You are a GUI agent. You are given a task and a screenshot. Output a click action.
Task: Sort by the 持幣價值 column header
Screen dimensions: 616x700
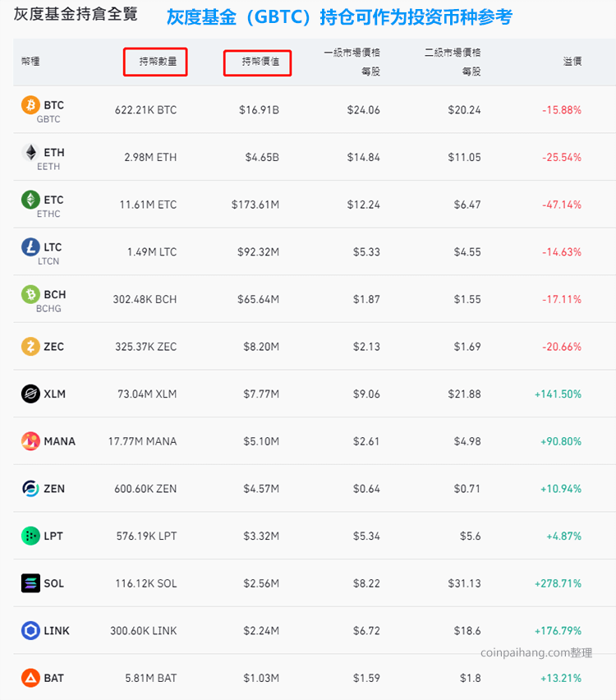point(260,61)
